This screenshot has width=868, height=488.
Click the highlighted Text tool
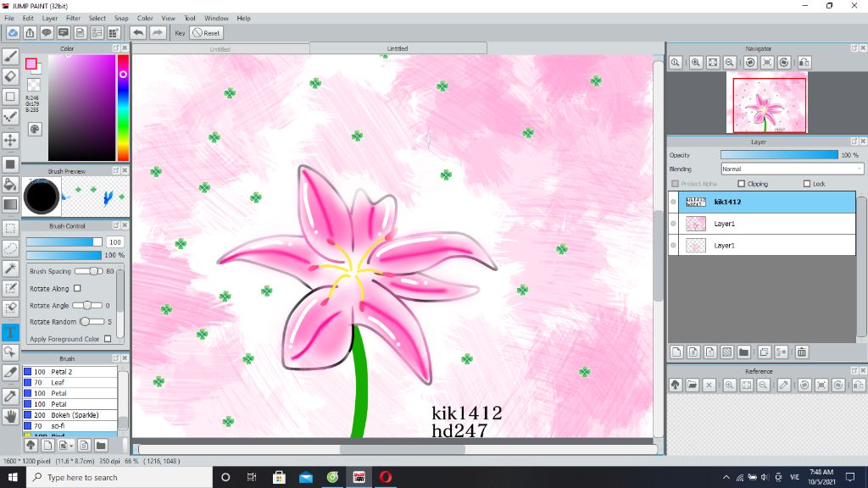pyautogui.click(x=10, y=332)
